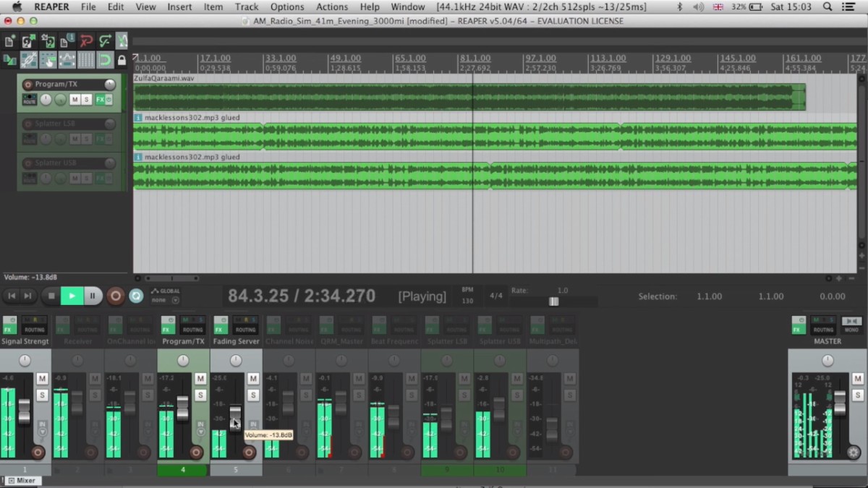This screenshot has height=488, width=868.
Task: Click the Fading Server volume fader
Action: pos(235,418)
